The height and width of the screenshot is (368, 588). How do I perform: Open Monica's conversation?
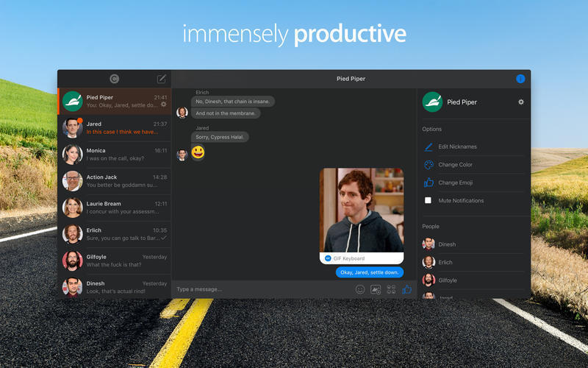point(115,155)
